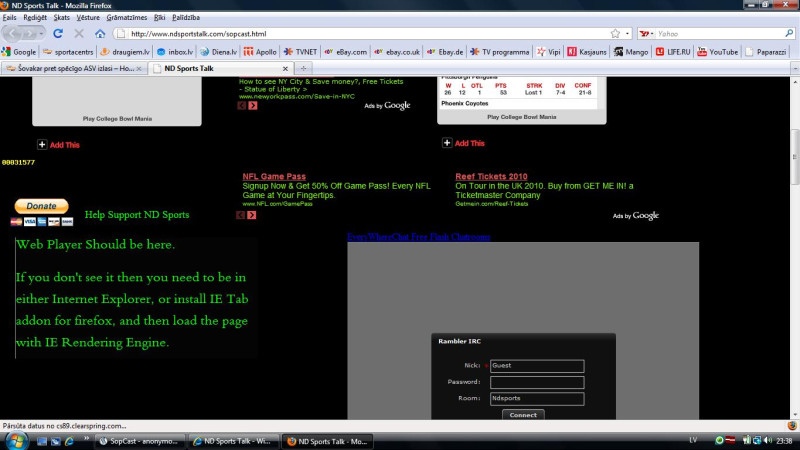Open the Ebay.de bookmark
The height and width of the screenshot is (450, 800).
tap(445, 52)
